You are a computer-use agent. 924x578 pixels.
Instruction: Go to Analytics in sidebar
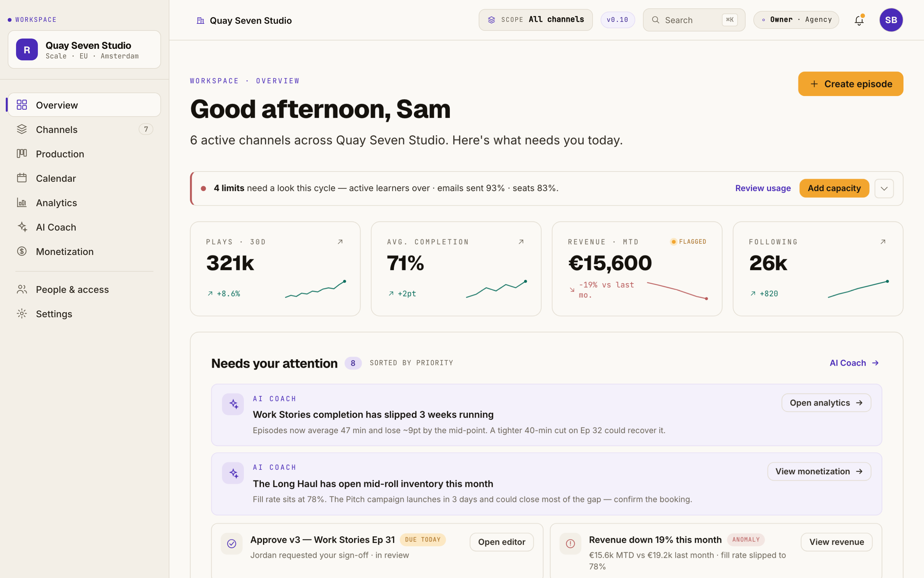[84, 203]
